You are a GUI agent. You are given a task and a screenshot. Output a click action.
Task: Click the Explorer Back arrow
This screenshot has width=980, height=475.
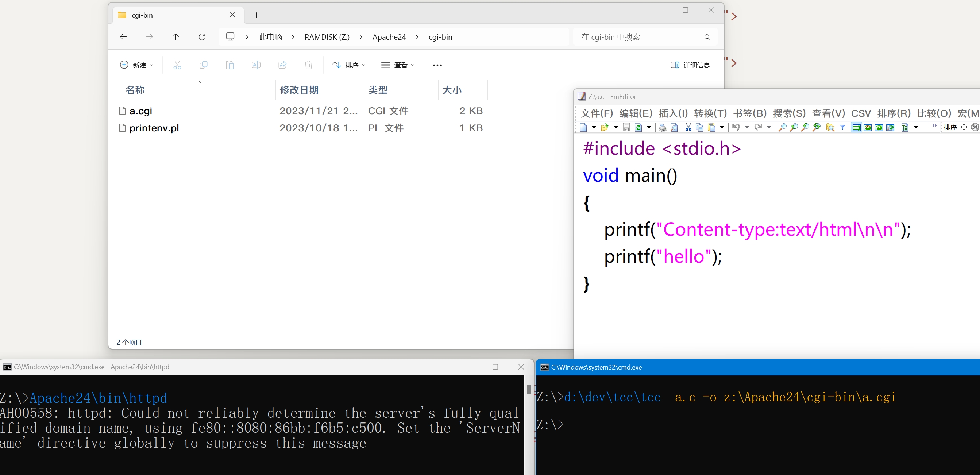[x=123, y=37]
